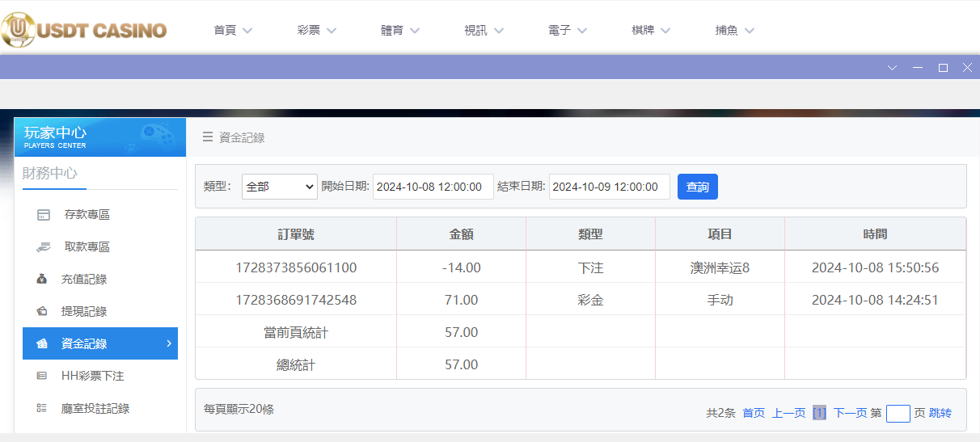Screen dimensions: 980x442
Task: Select 資金記錄 in the sidebar
Action: 100,343
